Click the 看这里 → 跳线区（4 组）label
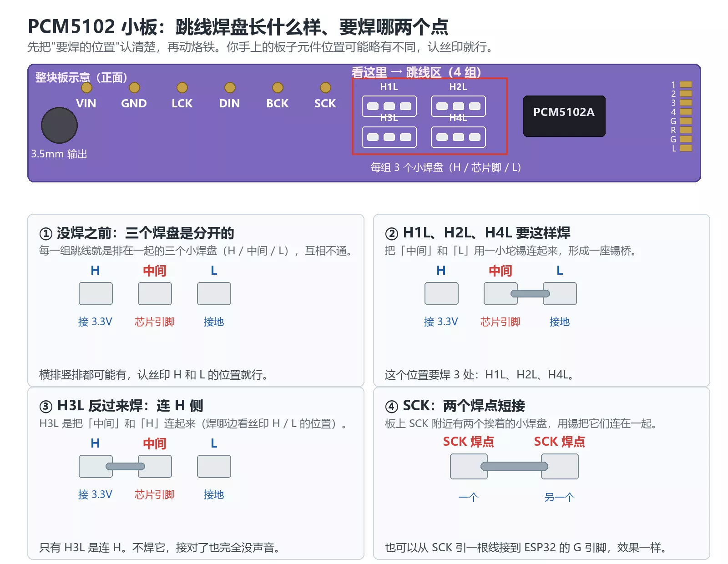 (416, 72)
